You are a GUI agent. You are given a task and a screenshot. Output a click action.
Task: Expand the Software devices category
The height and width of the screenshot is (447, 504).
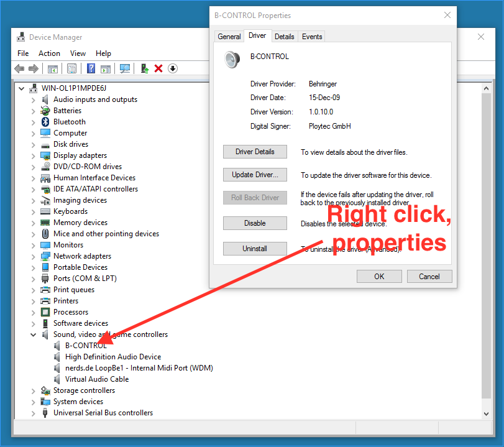[x=33, y=324]
